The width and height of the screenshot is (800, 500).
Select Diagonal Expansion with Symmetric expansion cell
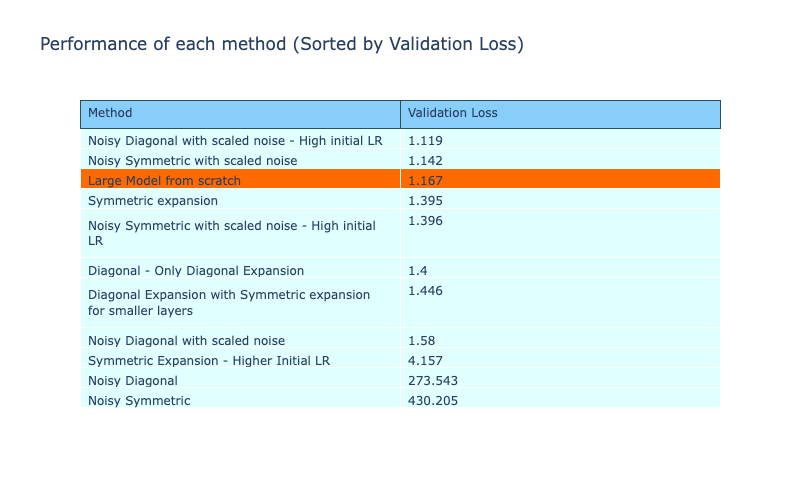pyautogui.click(x=229, y=302)
